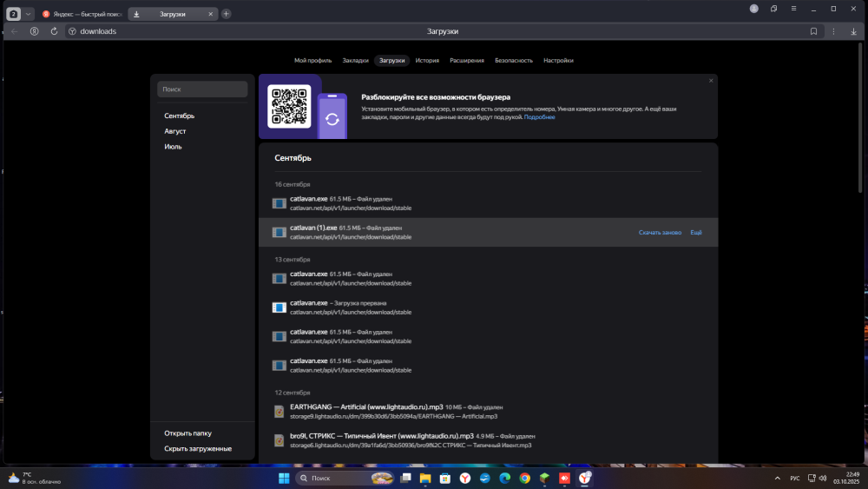This screenshot has width=868, height=489.
Task: Open the Подробнее link in the banner
Action: pos(539,117)
